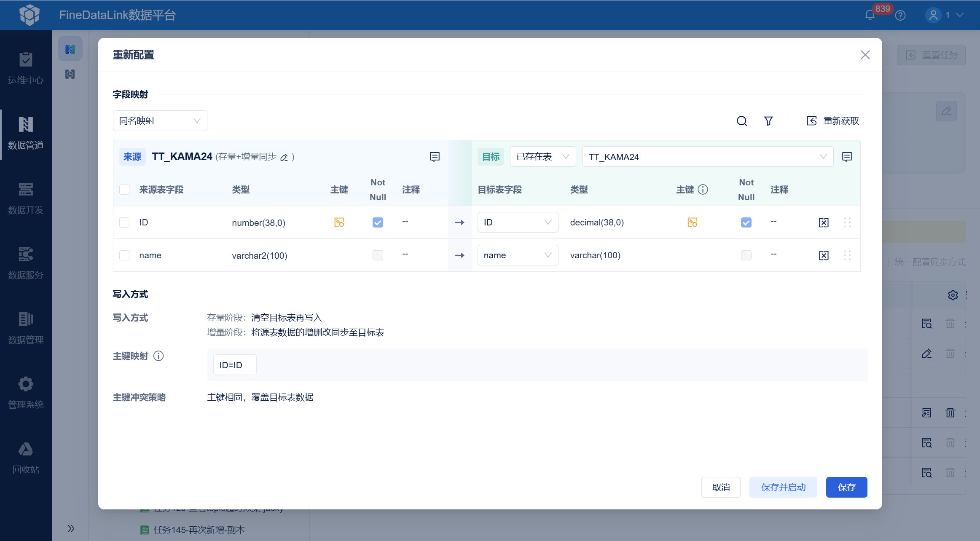Toggle target Not Null for ID
Viewport: 980px width, 541px height.
coord(746,222)
